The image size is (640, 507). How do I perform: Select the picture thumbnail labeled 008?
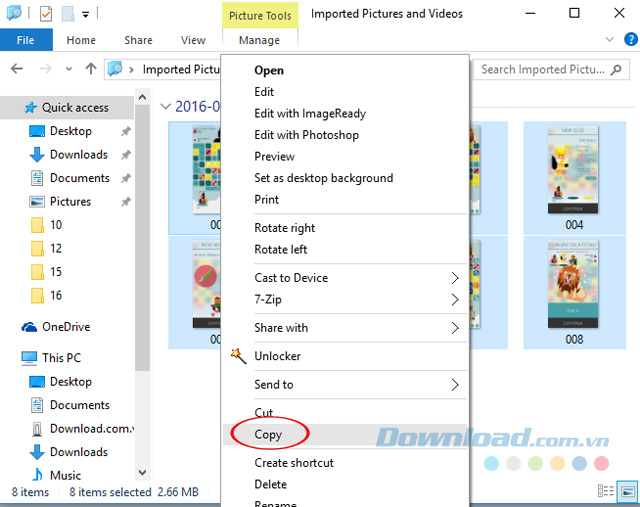tap(573, 290)
